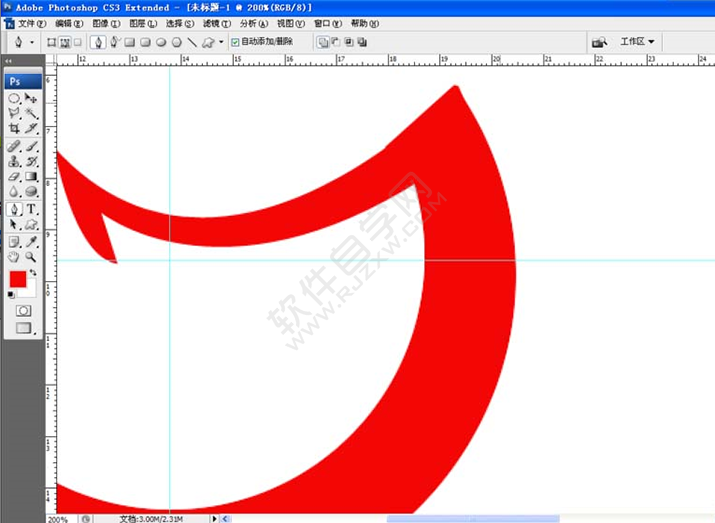Expand custom shape options dropdown arrow
The width and height of the screenshot is (715, 523).
coord(221,43)
